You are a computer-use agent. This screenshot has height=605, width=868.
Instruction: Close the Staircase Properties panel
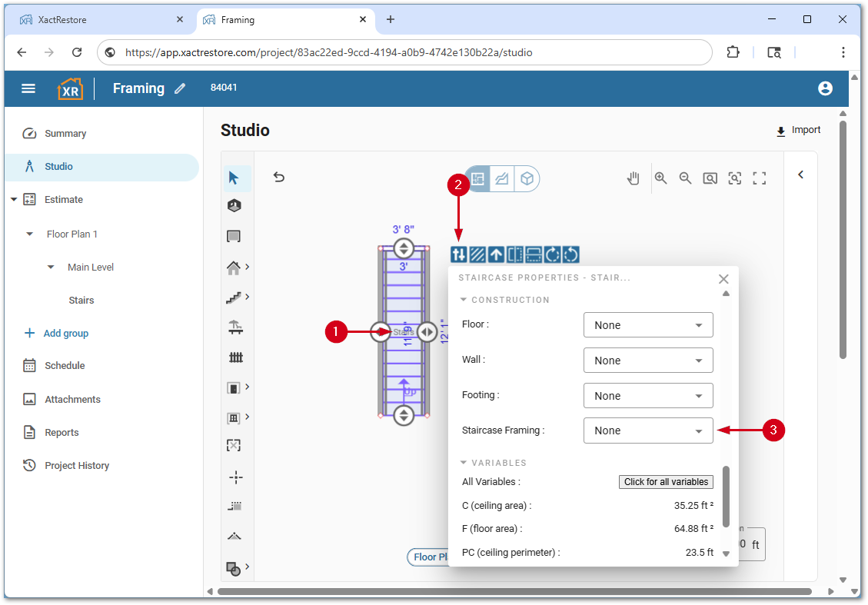(x=723, y=279)
